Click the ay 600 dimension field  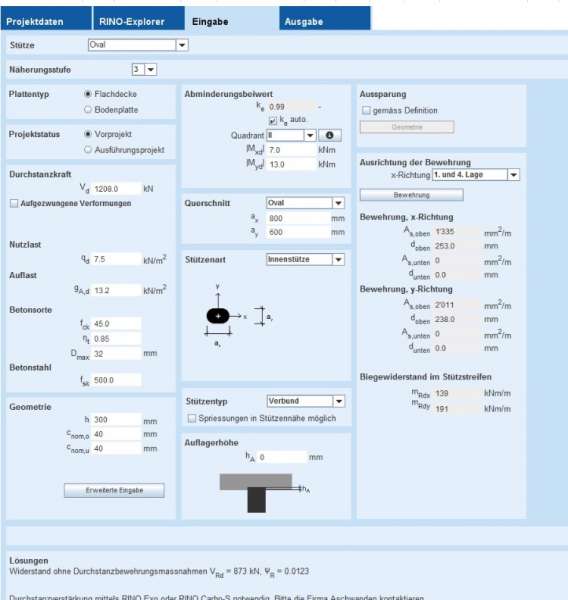298,232
